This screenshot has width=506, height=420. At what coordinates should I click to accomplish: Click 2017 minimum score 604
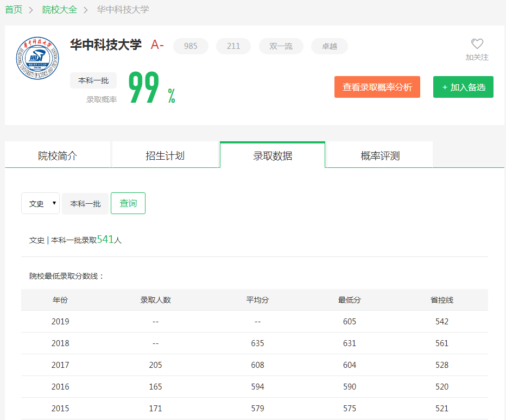[x=350, y=365]
